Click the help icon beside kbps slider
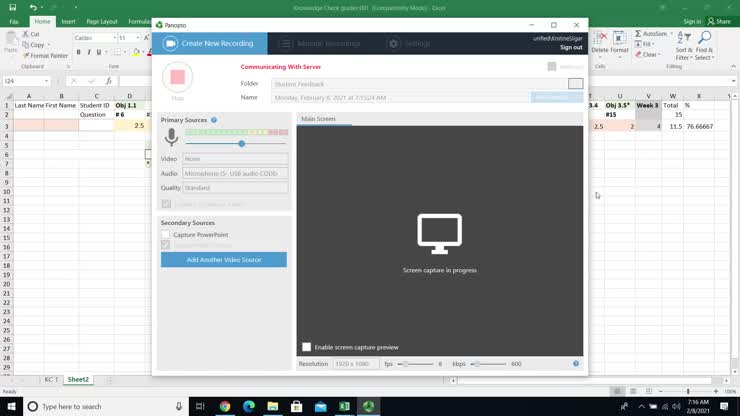The height and width of the screenshot is (416, 740). pos(576,364)
